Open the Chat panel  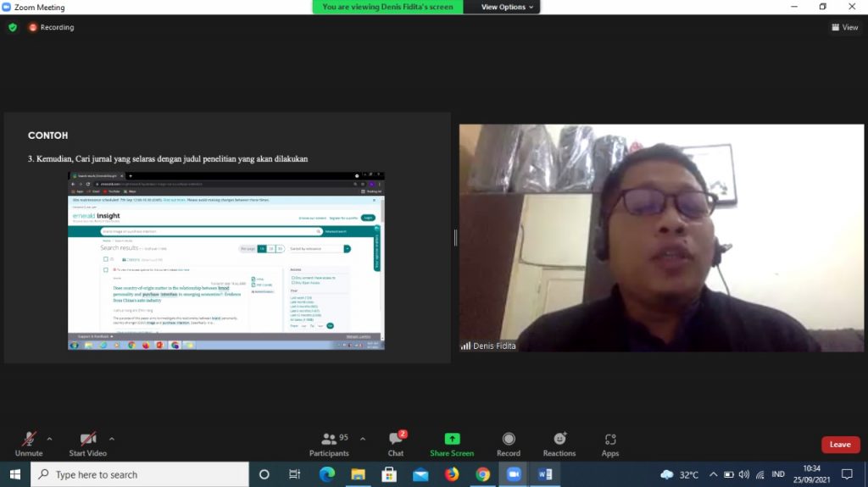click(x=396, y=443)
